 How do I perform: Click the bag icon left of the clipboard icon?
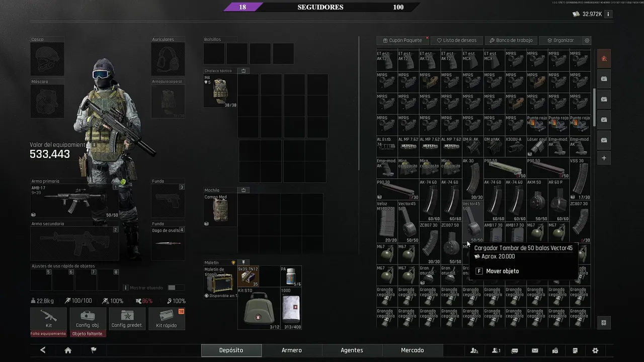point(555,350)
